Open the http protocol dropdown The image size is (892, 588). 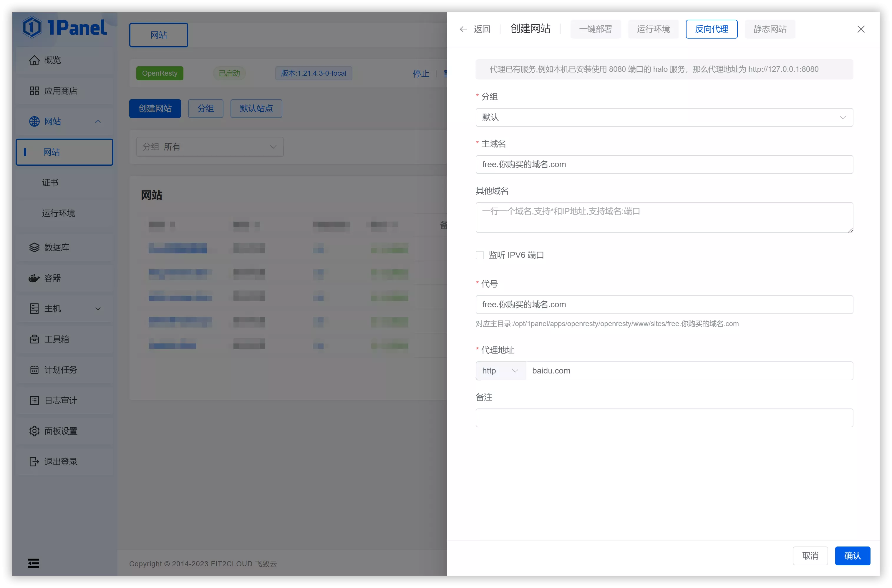tap(500, 371)
